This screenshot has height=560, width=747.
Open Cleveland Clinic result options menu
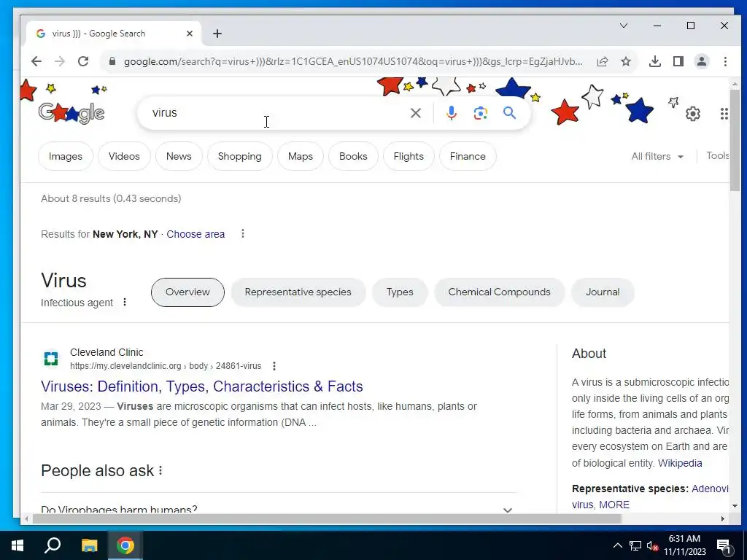pyautogui.click(x=274, y=366)
